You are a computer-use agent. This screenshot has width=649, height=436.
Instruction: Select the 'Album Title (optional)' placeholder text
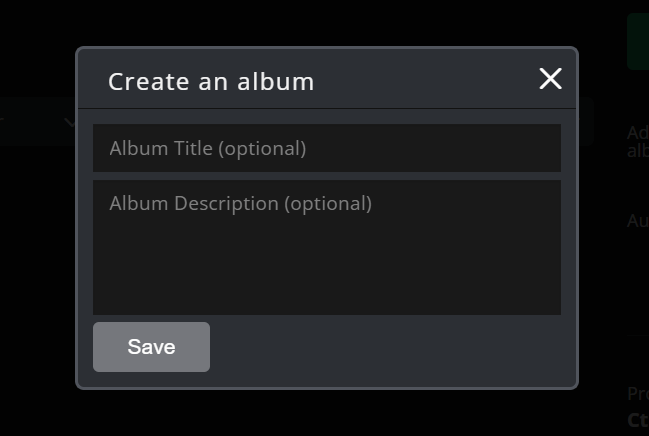coord(208,148)
